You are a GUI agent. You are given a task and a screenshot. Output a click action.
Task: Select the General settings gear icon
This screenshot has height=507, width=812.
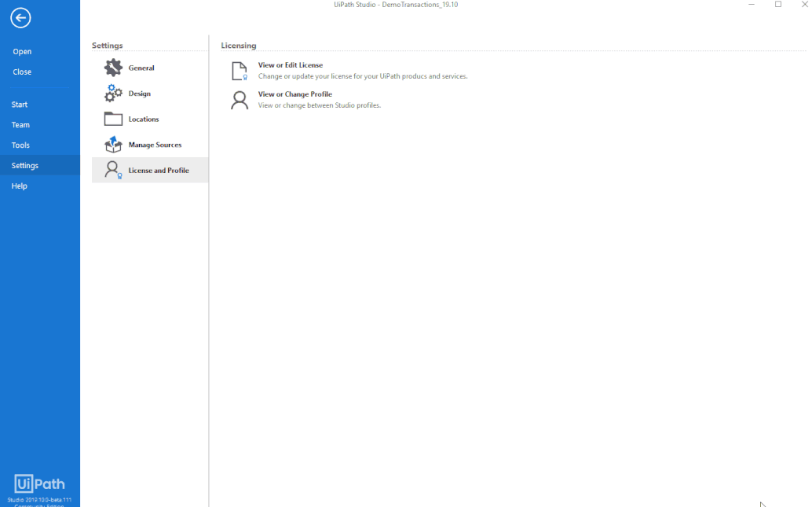click(x=111, y=68)
